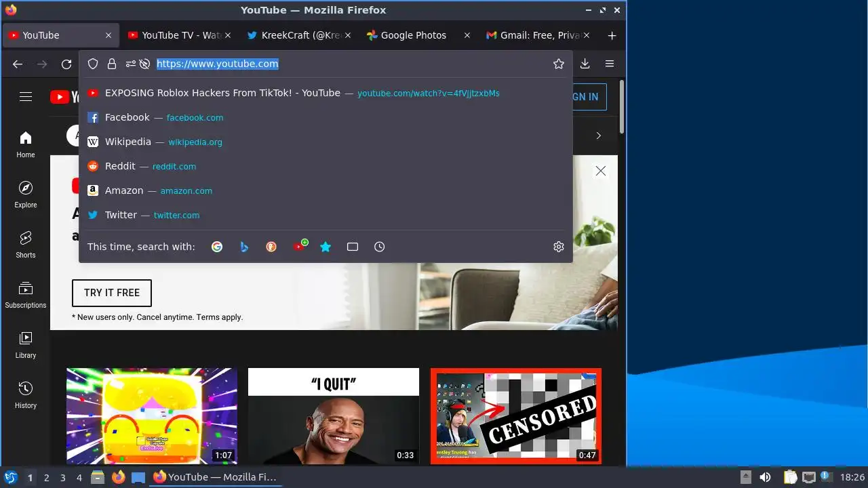Toggle the YouTube hamburger guide menu
Screen dimensions: 868x488
26,97
